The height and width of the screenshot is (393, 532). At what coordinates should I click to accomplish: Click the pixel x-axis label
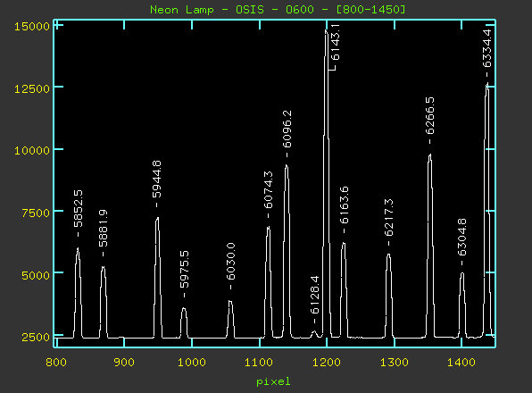coord(273,381)
